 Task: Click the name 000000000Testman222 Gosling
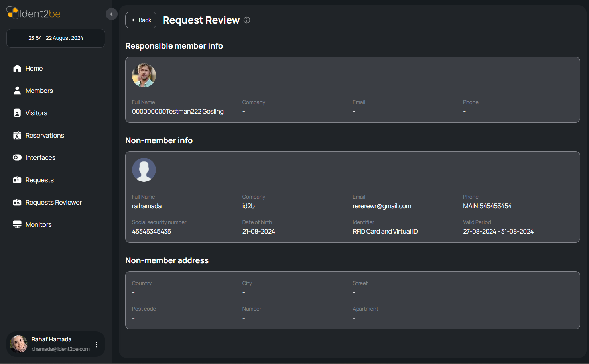(x=178, y=111)
